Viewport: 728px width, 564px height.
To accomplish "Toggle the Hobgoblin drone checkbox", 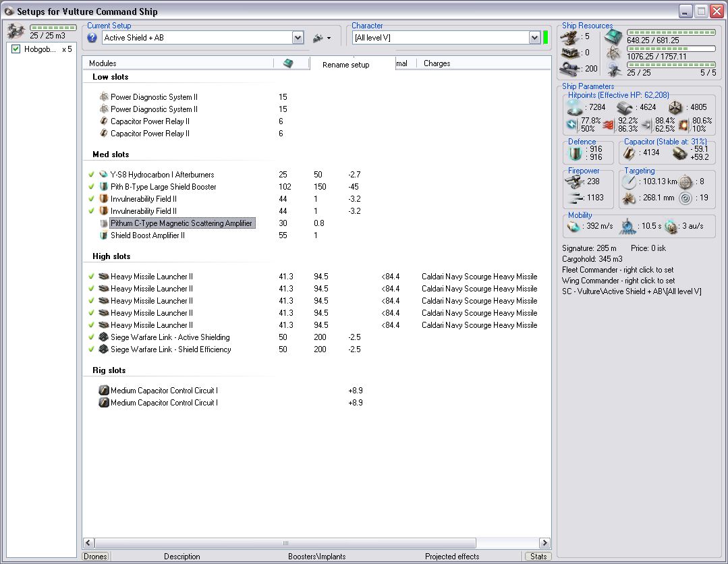I will 16,49.
